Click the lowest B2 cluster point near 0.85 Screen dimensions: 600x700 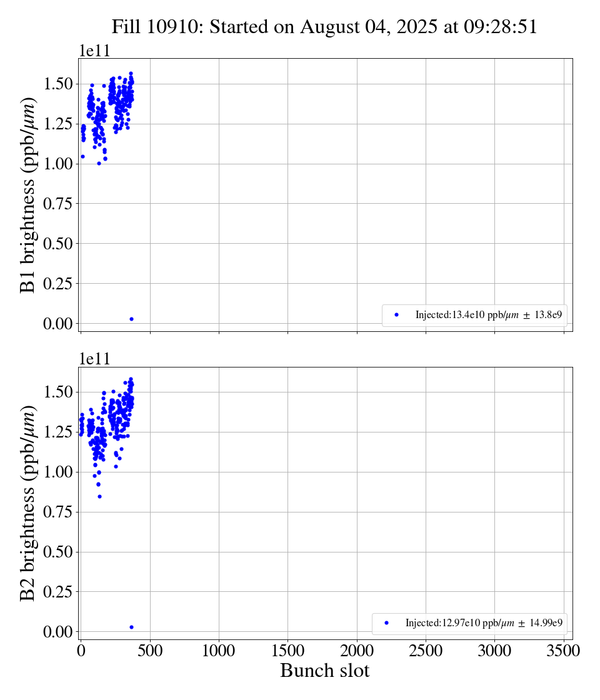point(99,496)
